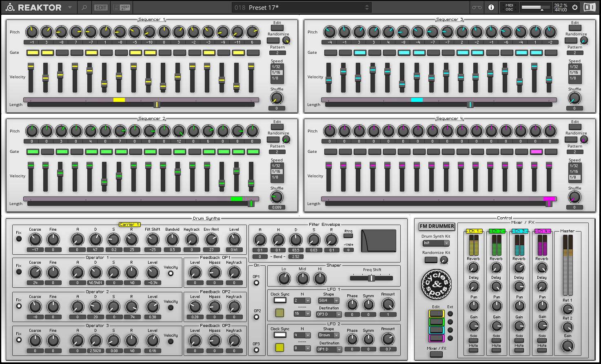Open the Preset 17 snapshot selector

point(302,7)
